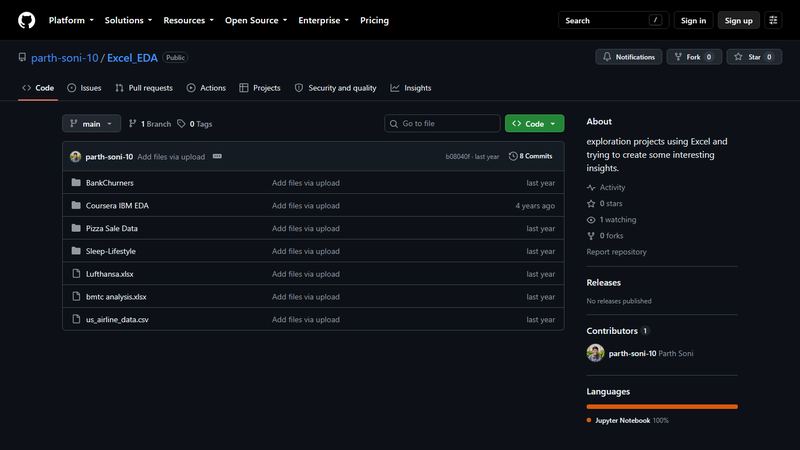Open the Pull requests tab

pos(144,88)
